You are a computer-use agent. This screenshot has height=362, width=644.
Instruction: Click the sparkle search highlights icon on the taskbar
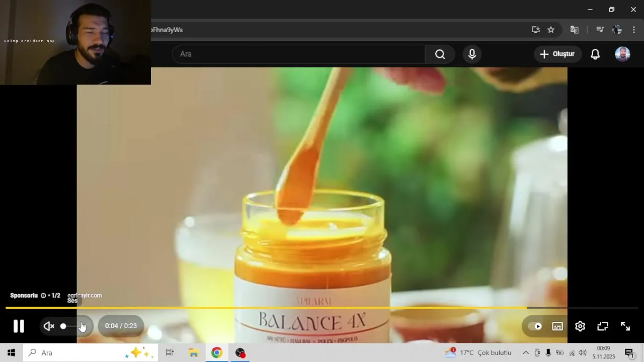140,353
